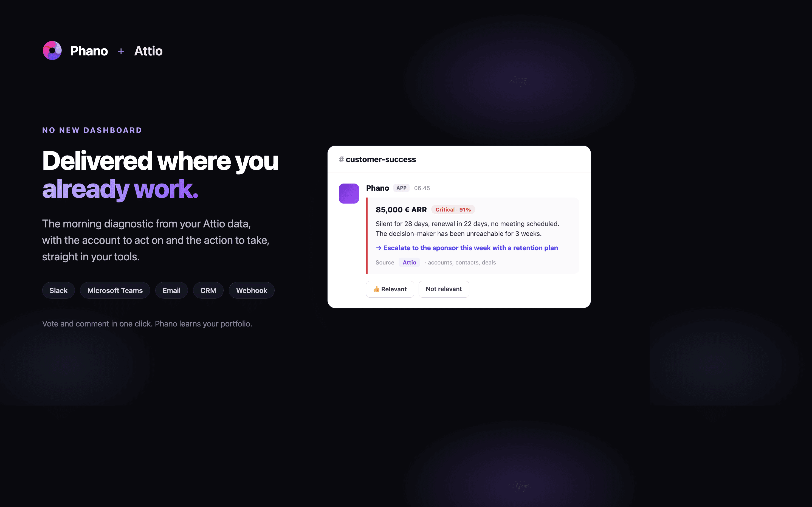Viewport: 812px width, 507px height.
Task: Click the Critical · 91% badge
Action: pyautogui.click(x=453, y=210)
